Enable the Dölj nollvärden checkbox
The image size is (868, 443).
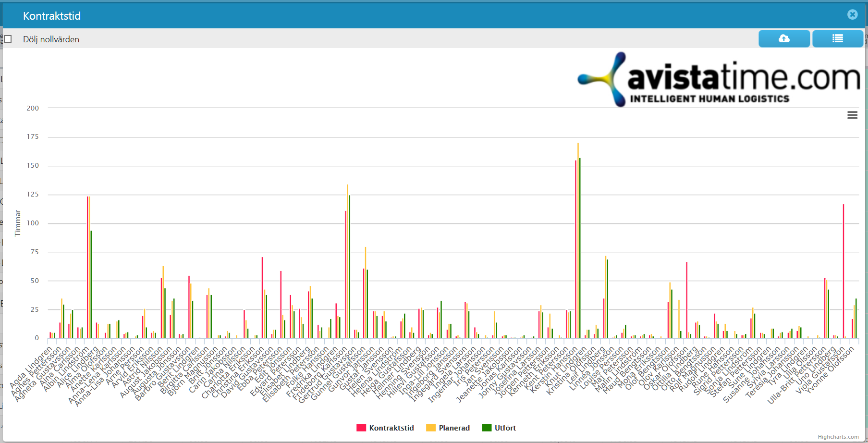tap(8, 39)
